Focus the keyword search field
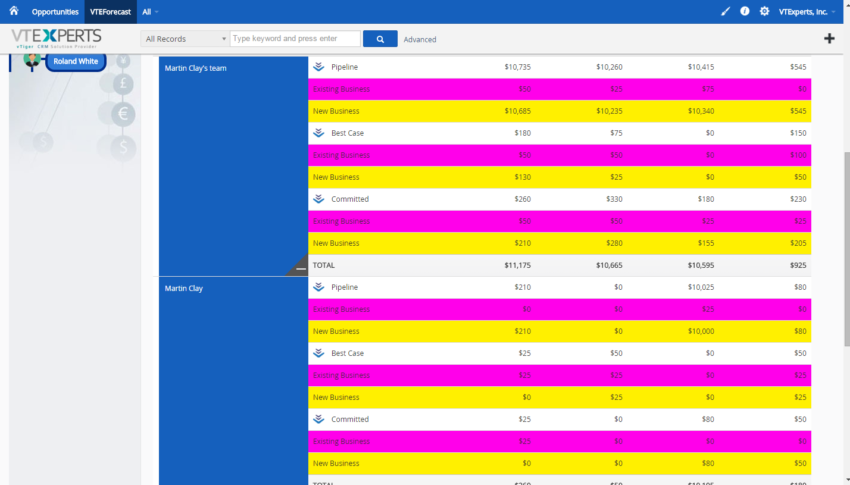 [295, 38]
